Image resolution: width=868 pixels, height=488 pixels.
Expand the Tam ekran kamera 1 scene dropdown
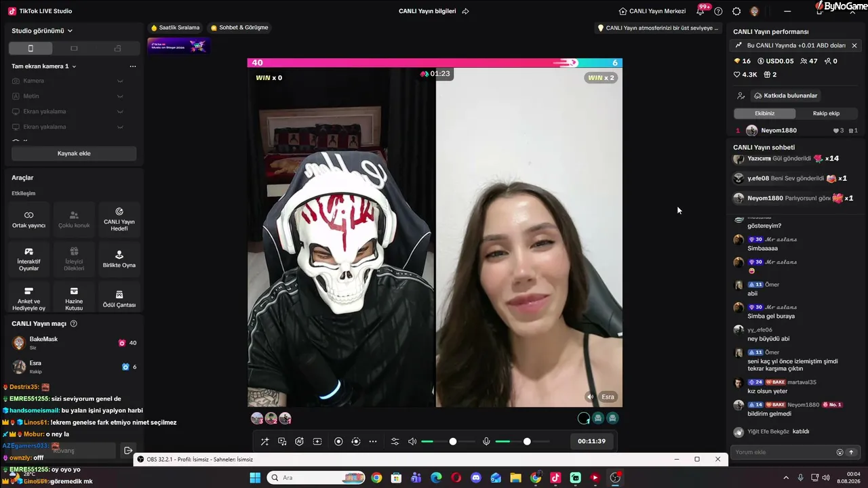(x=44, y=66)
